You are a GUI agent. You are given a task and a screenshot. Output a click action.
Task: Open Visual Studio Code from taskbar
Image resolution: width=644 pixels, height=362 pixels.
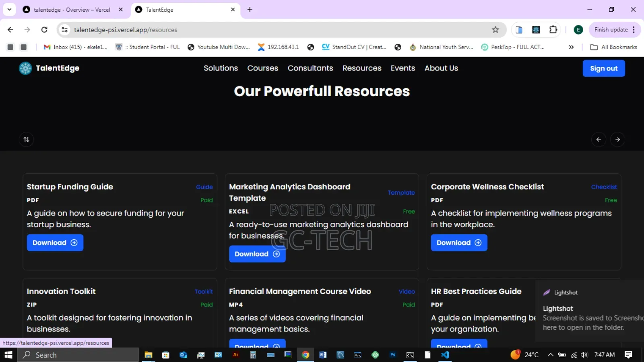coord(445,355)
